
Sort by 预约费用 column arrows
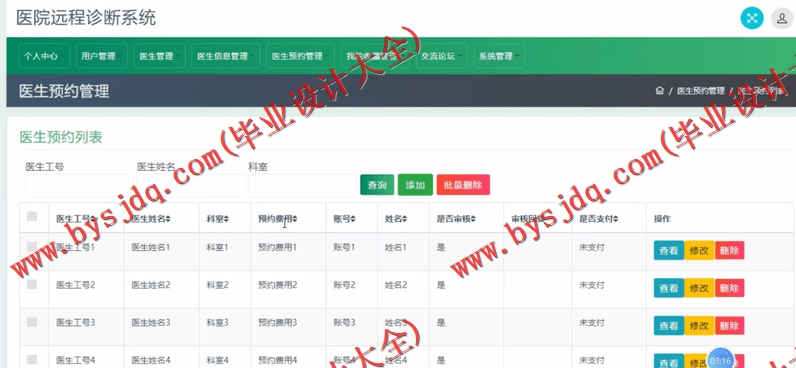click(294, 219)
